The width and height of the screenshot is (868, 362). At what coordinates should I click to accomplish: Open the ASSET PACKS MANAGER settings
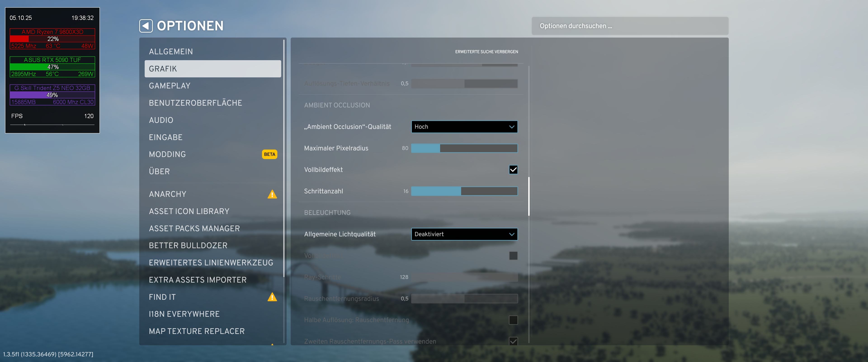pos(194,229)
